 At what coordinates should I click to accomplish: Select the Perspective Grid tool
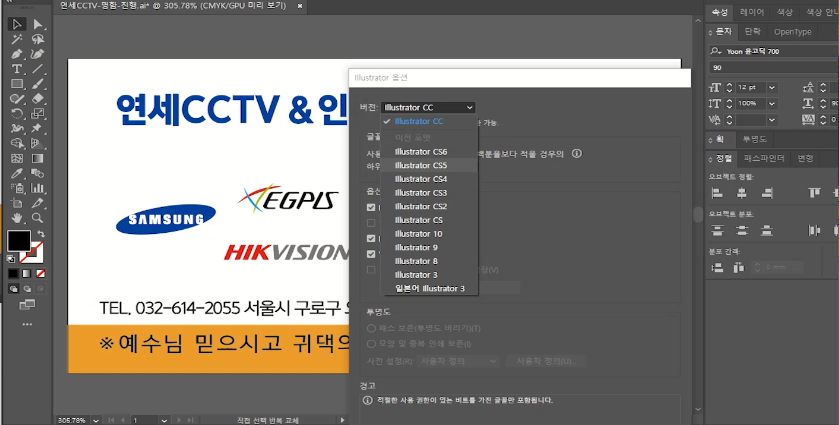tap(37, 143)
